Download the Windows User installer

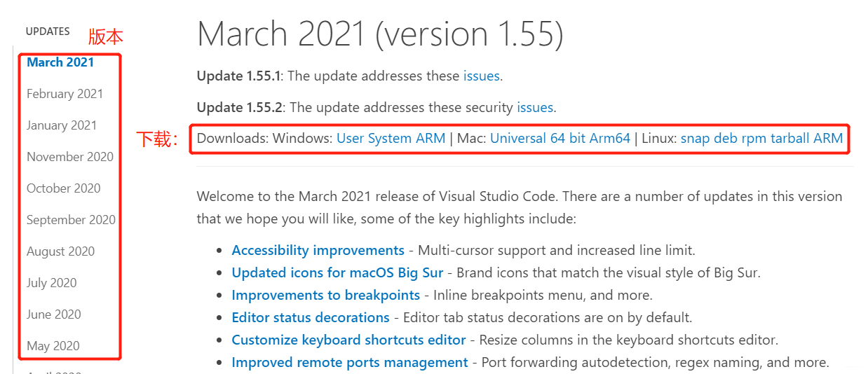(x=351, y=138)
